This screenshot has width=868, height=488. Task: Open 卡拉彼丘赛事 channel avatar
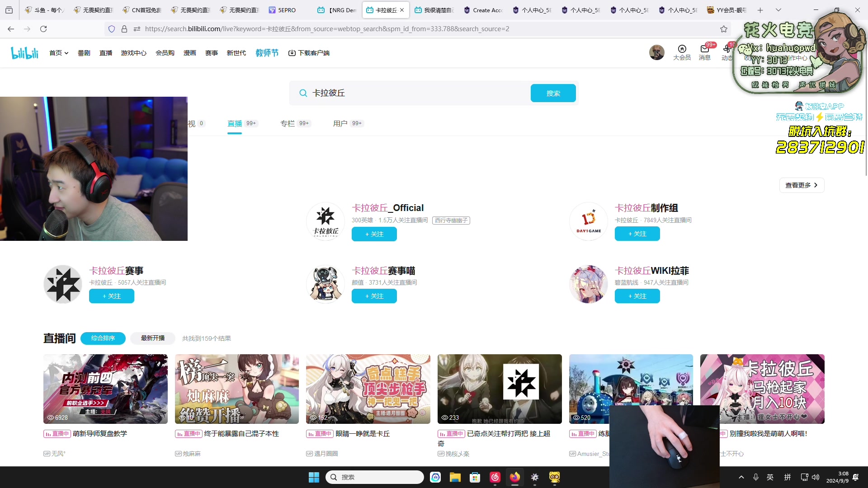point(63,284)
